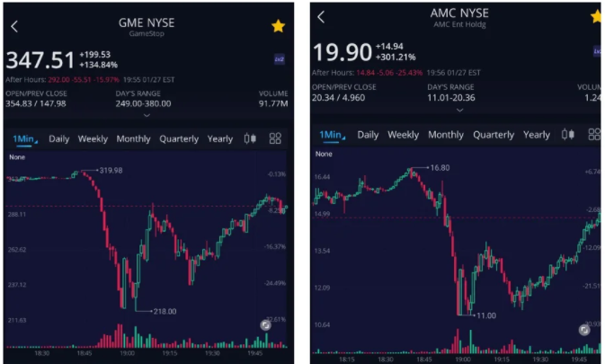Select the Weekly tab on AMC chart
Screen dimensions: 605x364
point(404,135)
